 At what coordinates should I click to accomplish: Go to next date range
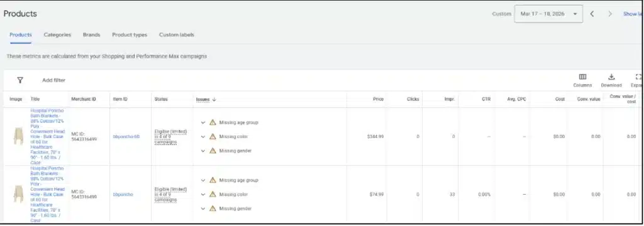pyautogui.click(x=610, y=14)
